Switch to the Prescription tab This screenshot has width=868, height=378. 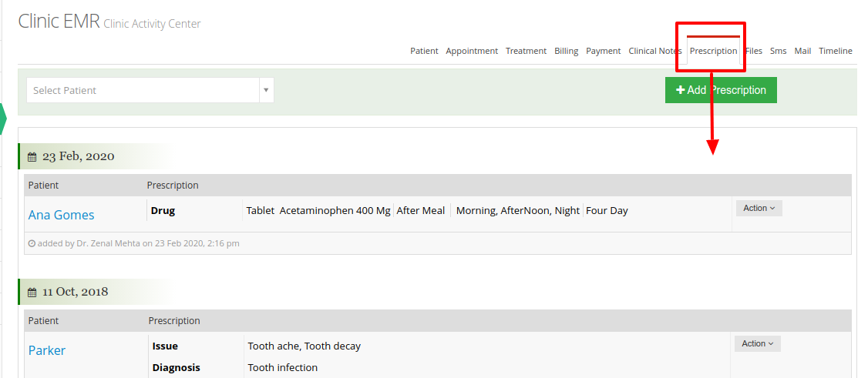point(713,51)
